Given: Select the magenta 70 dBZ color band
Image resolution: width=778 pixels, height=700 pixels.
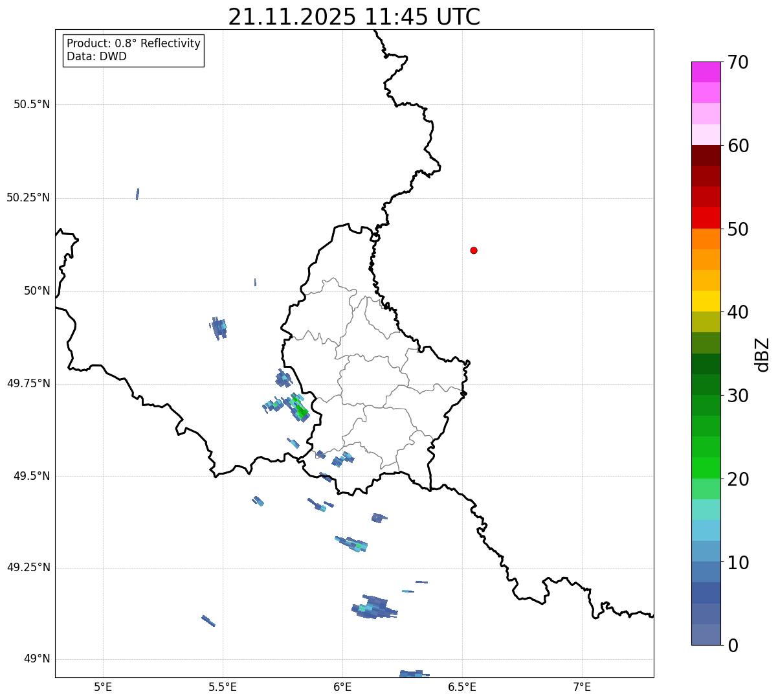Looking at the screenshot, I should click(706, 72).
